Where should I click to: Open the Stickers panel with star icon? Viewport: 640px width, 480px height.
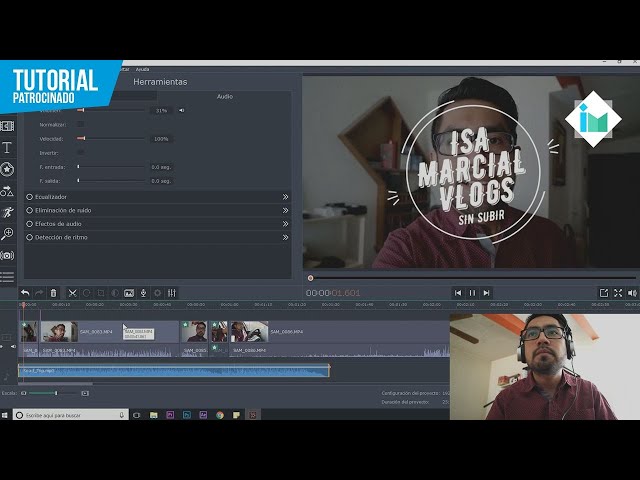(x=7, y=169)
